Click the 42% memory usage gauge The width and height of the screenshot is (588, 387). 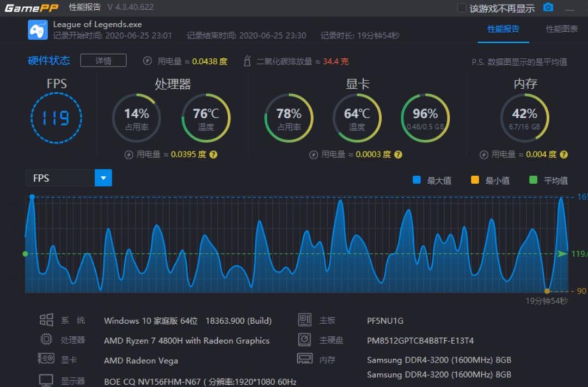pyautogui.click(x=525, y=118)
